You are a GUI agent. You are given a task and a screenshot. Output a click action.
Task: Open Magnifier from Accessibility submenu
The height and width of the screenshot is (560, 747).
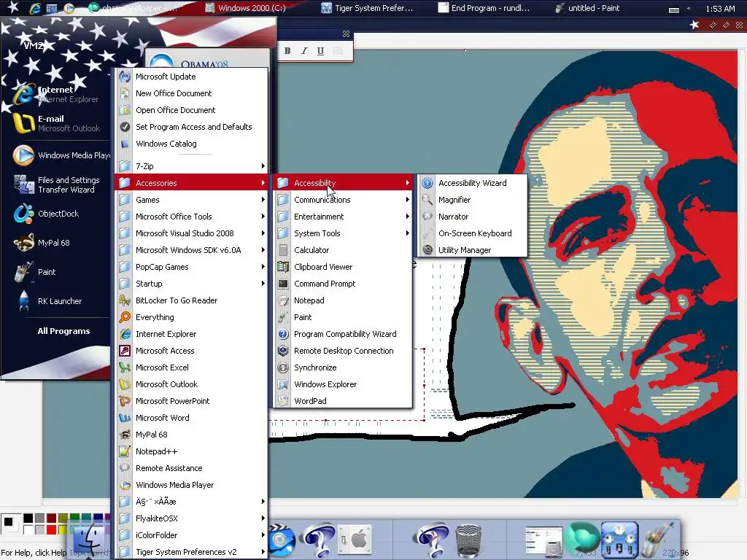point(473,200)
